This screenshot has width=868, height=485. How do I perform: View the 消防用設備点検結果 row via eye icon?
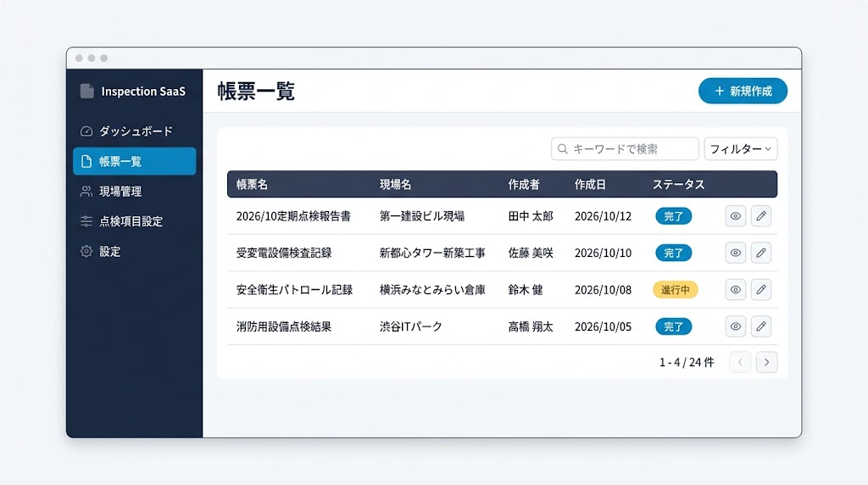click(x=735, y=326)
